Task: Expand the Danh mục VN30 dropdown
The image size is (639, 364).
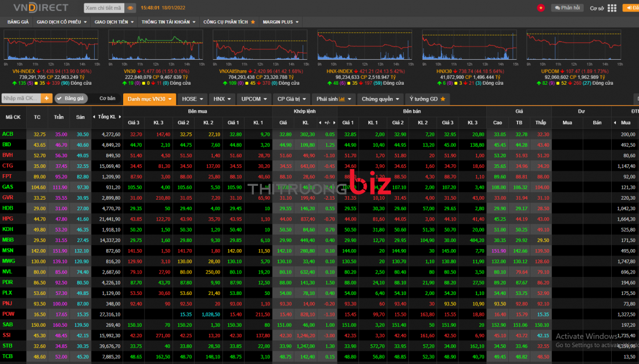Action: click(149, 99)
